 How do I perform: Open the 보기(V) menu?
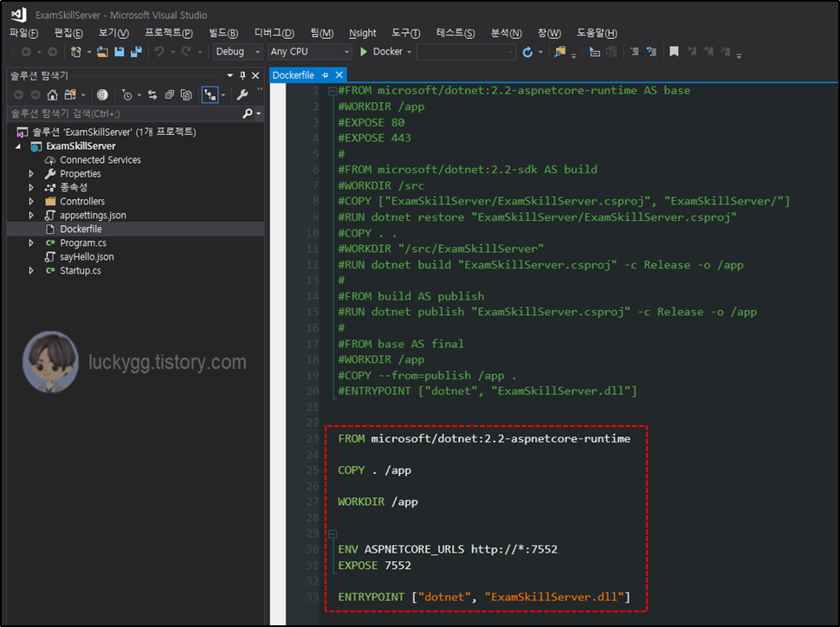point(113,33)
